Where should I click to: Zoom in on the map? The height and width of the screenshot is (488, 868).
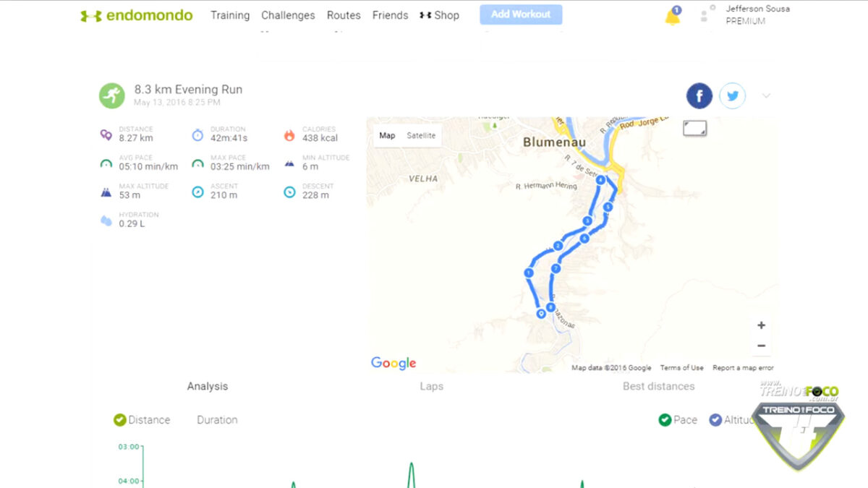[x=761, y=325]
